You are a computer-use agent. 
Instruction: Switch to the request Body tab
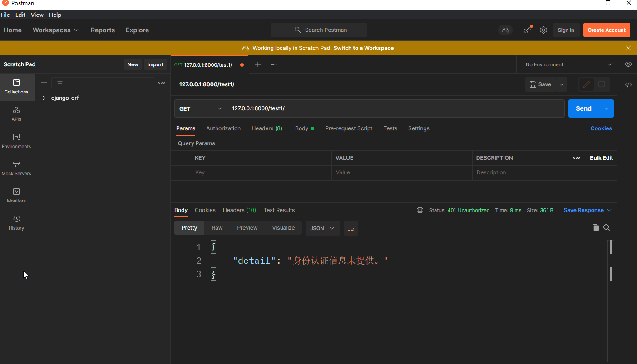(x=305, y=128)
